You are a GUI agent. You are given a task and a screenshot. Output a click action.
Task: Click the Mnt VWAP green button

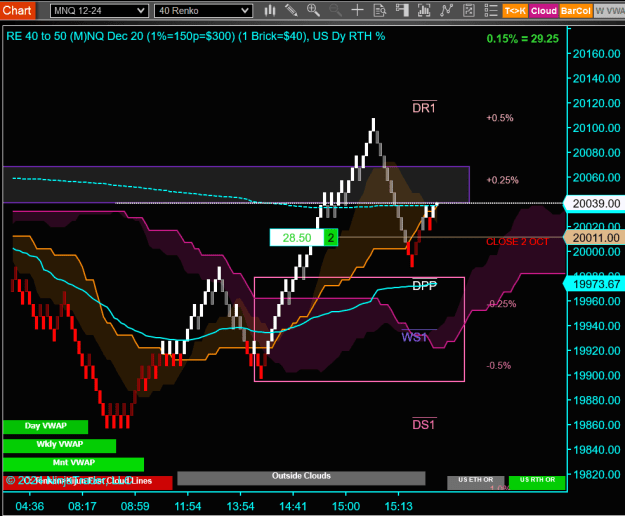coord(73,464)
